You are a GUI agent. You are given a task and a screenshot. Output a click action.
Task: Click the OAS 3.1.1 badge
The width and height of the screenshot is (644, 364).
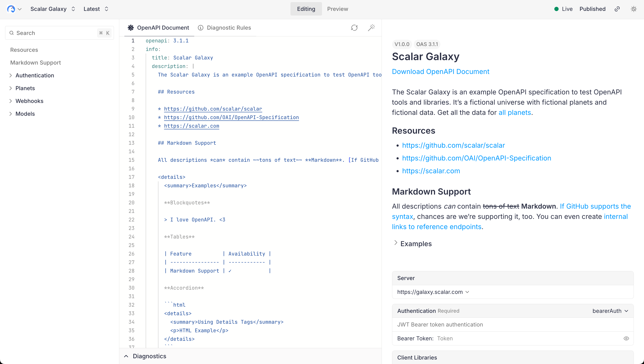pyautogui.click(x=427, y=44)
